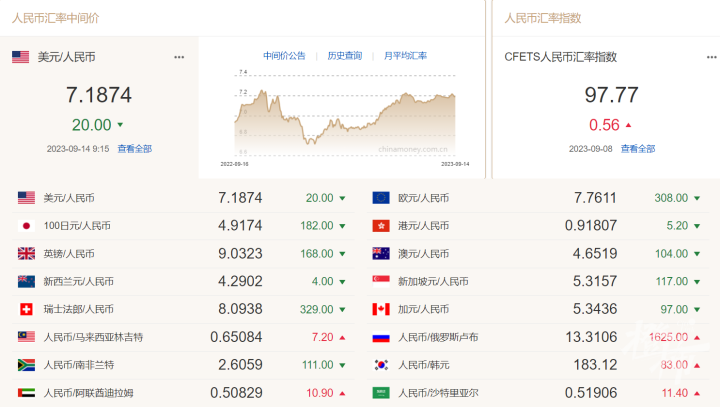Screen dimensions: 720x407
Task: Click the green down arrow beside 20.00 headline
Action: tap(120, 125)
